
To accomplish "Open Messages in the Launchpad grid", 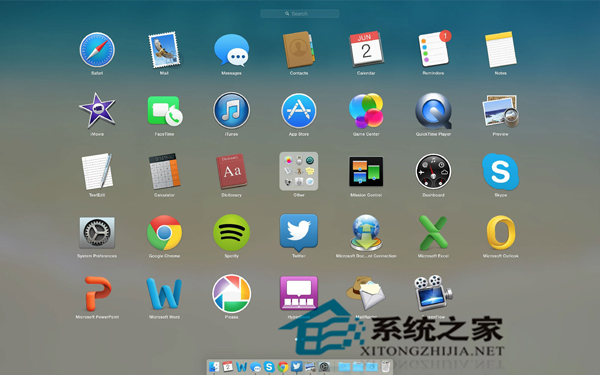I will click(232, 50).
